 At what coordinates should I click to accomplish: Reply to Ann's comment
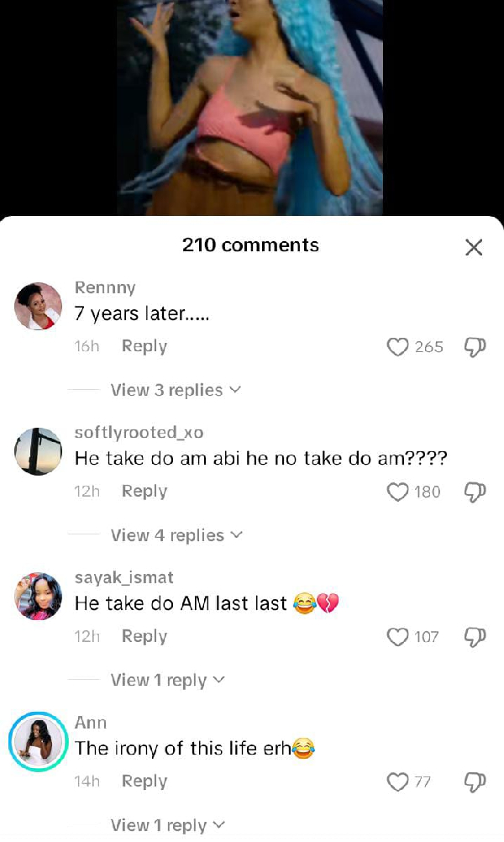(144, 781)
